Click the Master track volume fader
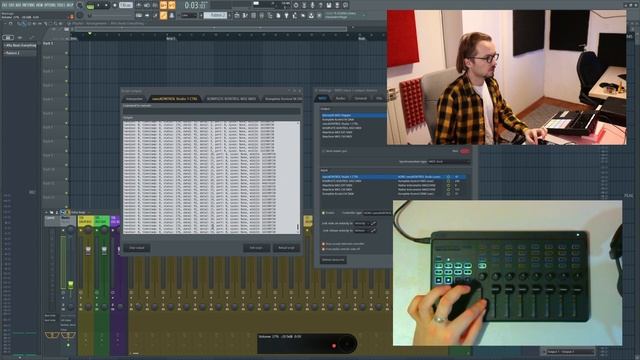The width and height of the screenshot is (640, 360). point(71,284)
